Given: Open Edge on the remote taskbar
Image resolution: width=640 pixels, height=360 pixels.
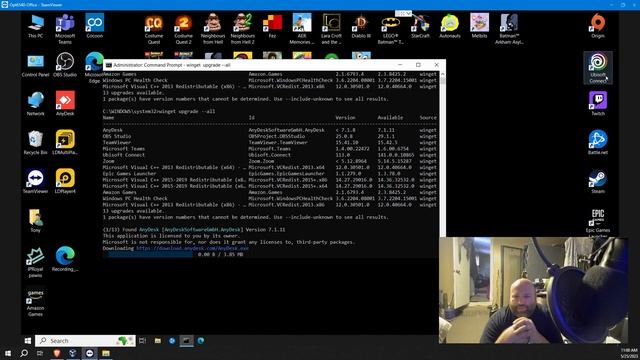Looking at the screenshot, I should point(201,340).
